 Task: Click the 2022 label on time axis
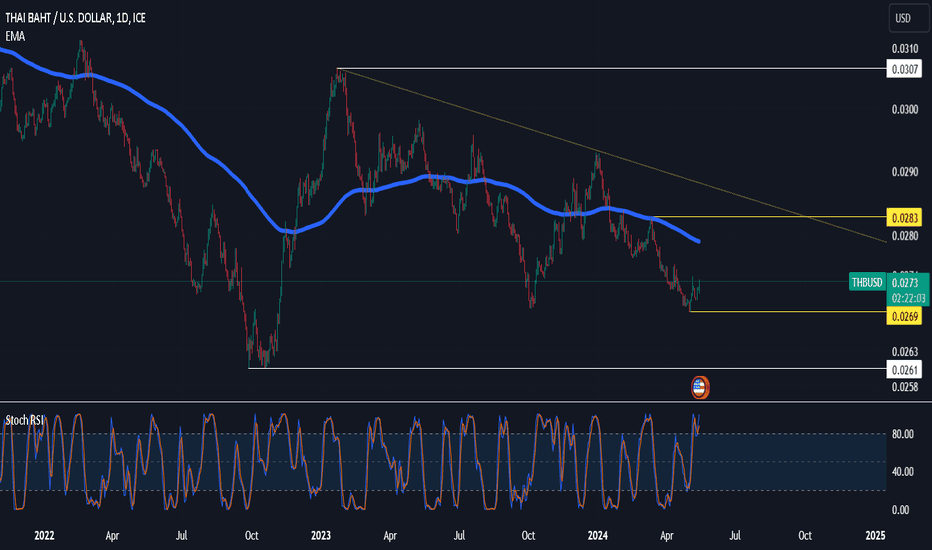pyautogui.click(x=44, y=535)
